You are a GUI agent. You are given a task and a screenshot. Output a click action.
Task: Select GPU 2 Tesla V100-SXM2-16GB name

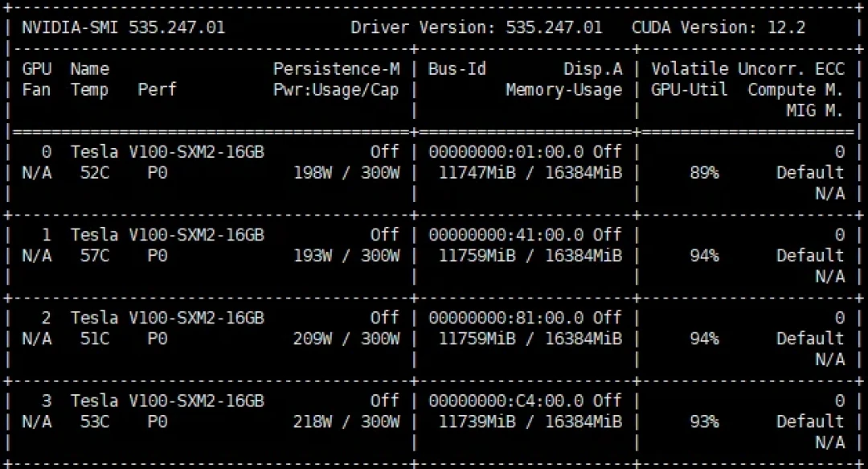click(x=167, y=319)
